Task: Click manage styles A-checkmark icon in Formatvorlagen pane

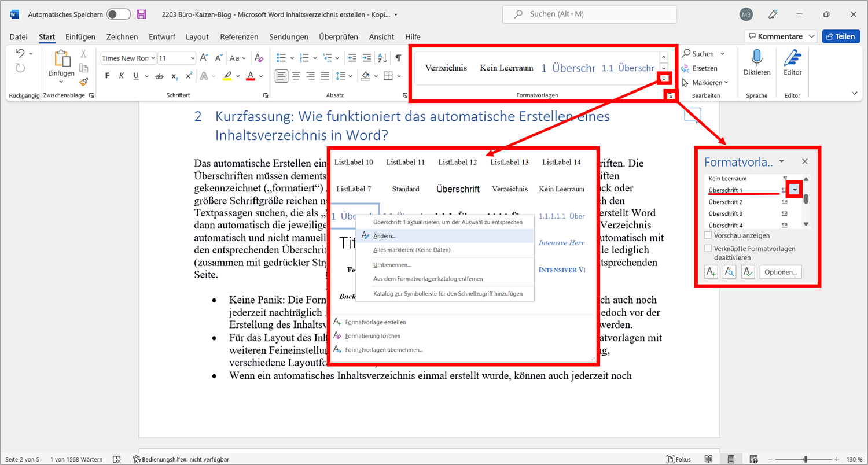Action: [x=748, y=272]
